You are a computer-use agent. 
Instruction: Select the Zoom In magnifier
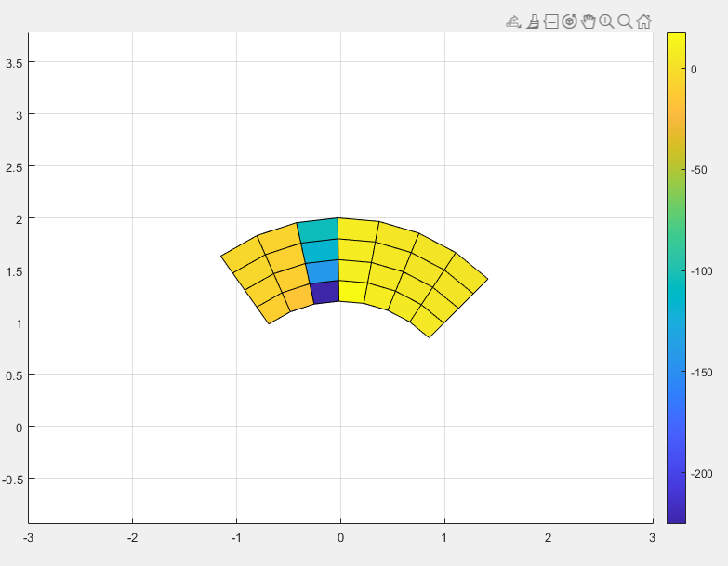[x=606, y=21]
